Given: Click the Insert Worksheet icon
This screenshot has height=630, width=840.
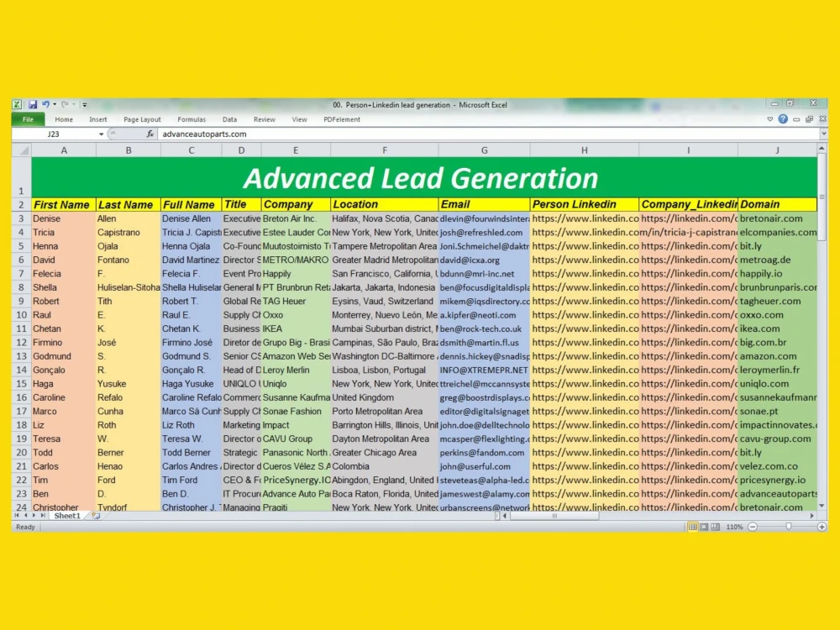Looking at the screenshot, I should click(x=96, y=516).
